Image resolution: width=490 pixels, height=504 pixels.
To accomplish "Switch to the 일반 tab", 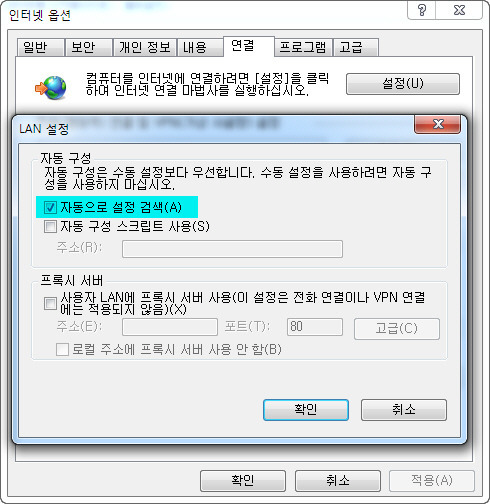I will click(x=40, y=47).
